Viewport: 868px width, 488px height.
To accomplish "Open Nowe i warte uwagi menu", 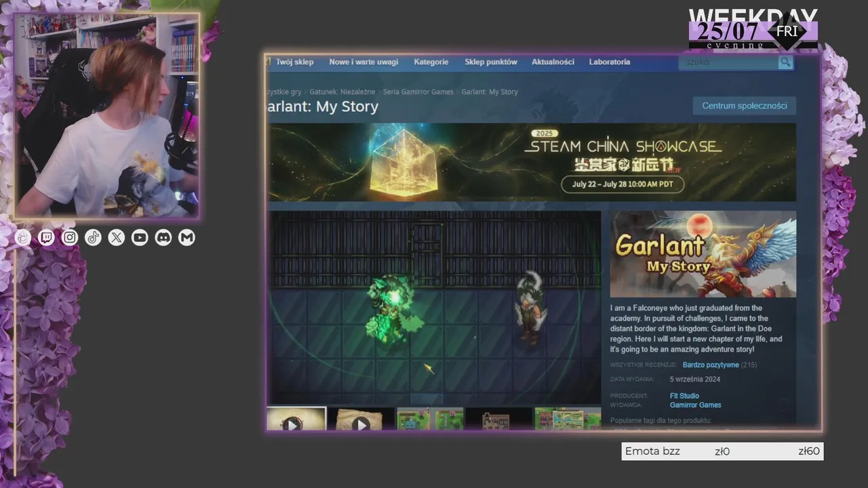I will 363,62.
